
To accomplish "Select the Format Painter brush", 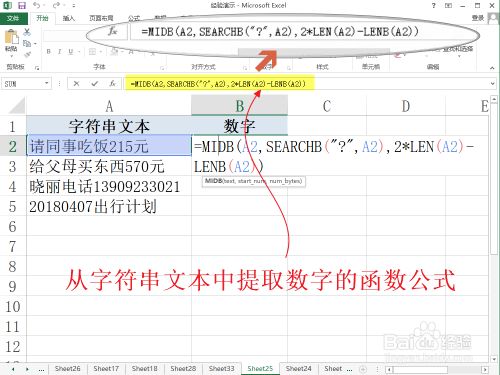I will 27,54.
